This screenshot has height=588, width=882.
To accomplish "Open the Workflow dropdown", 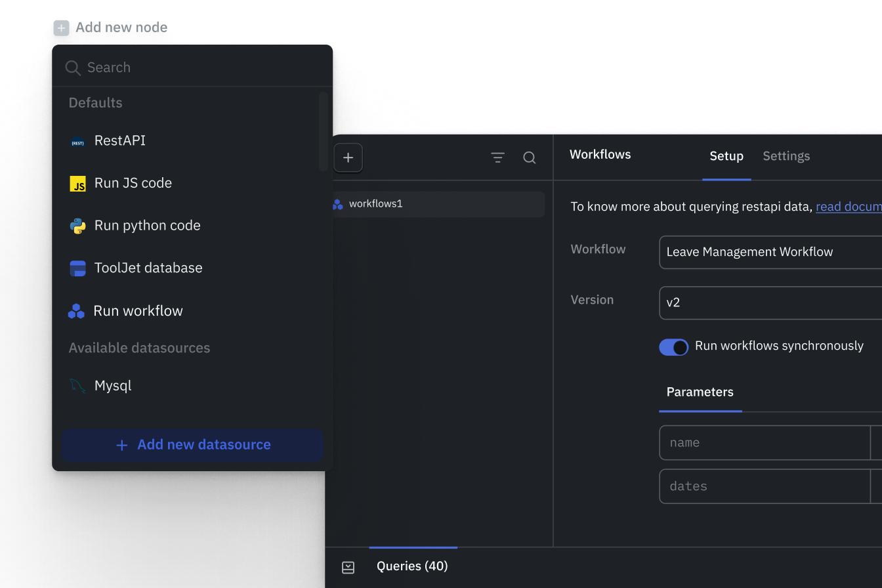I will pyautogui.click(x=770, y=252).
